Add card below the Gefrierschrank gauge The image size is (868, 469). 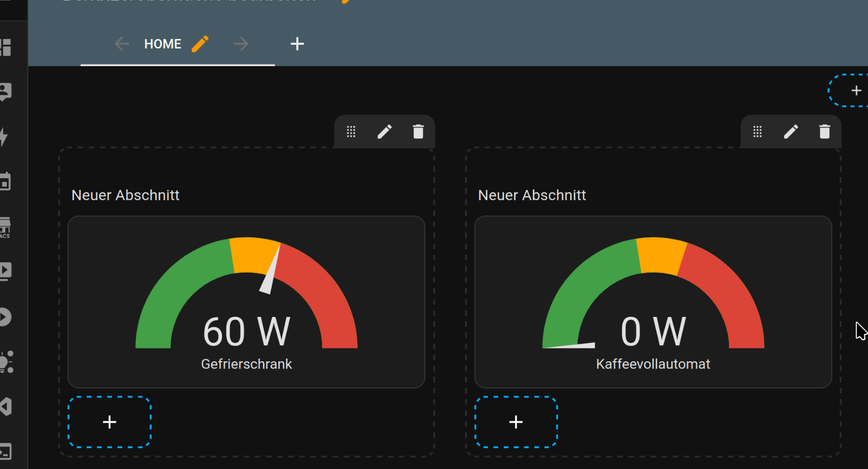(x=109, y=422)
